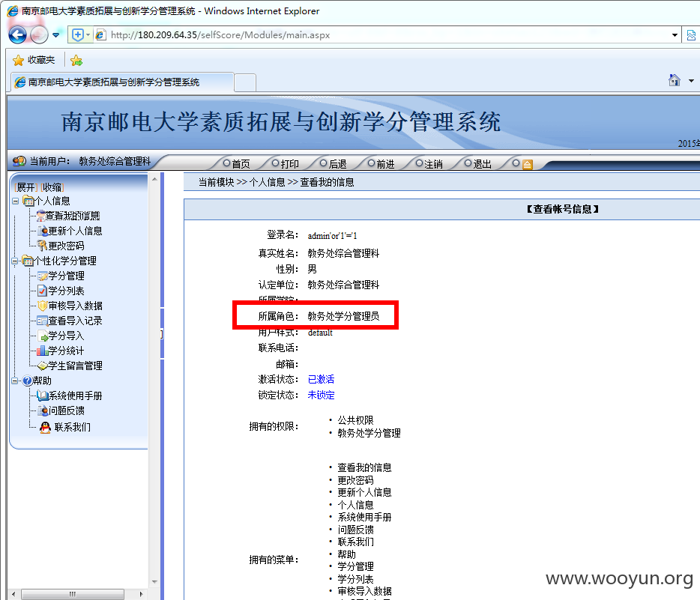
Task: Click the 学生留言管理 icon
Action: coord(43,366)
